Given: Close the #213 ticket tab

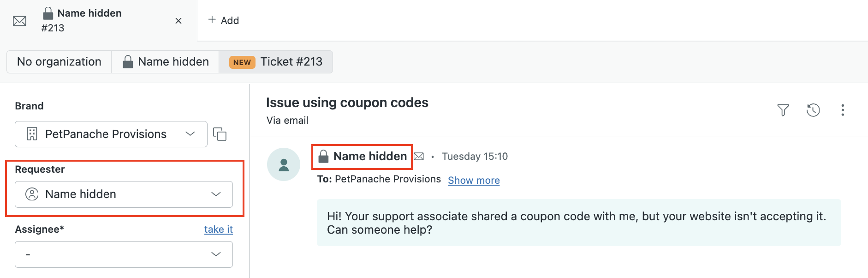Looking at the screenshot, I should (x=178, y=21).
